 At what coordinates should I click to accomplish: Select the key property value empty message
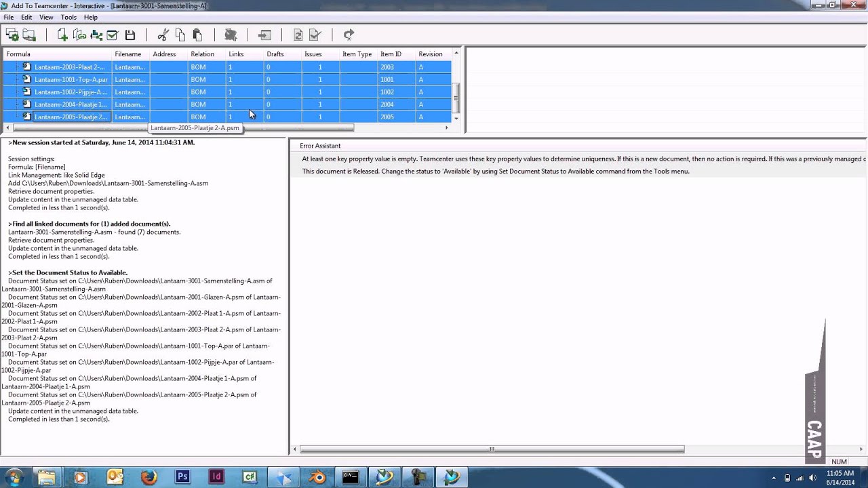pyautogui.click(x=584, y=159)
